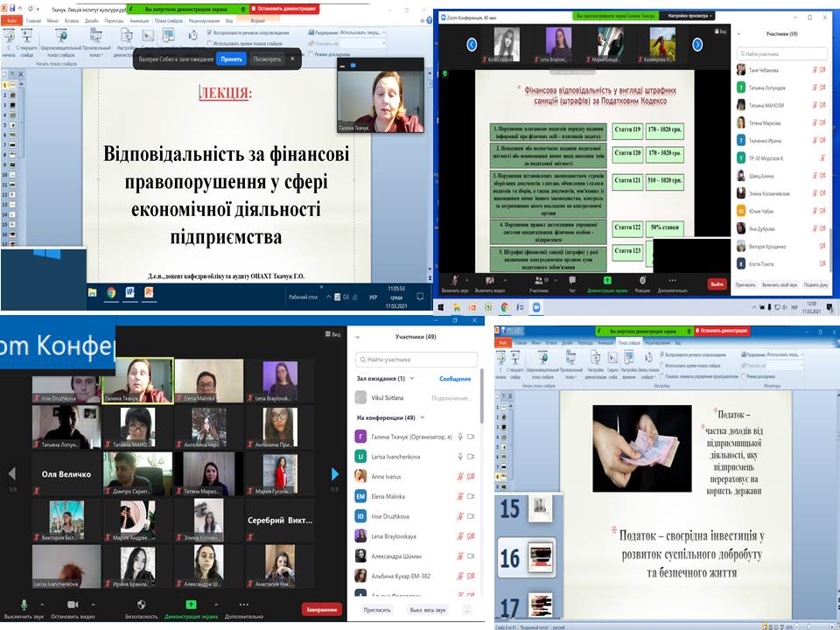
Task: Click PowerPoint icon in top-left window's taskbar
Action: click(x=149, y=292)
